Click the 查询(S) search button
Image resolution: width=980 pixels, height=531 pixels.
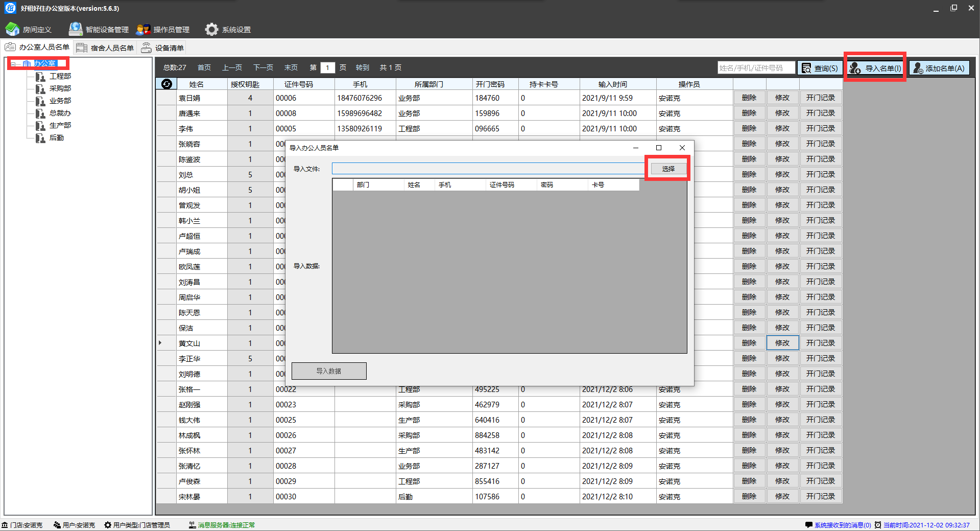click(x=820, y=68)
